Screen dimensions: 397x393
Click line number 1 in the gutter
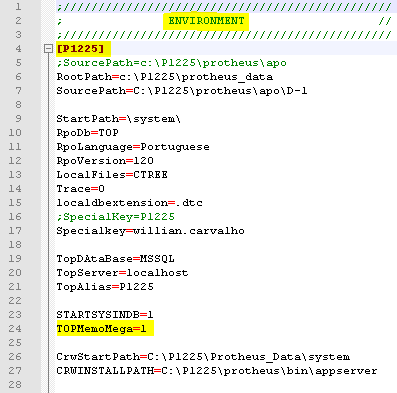18,7
